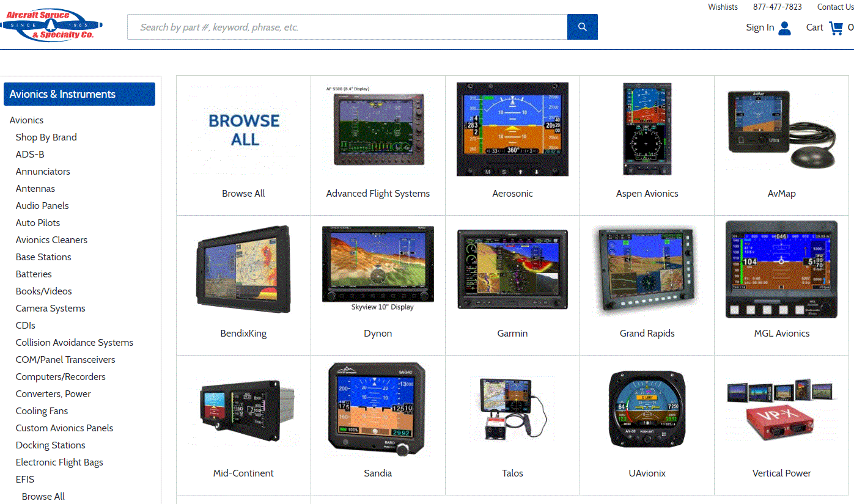This screenshot has height=504, width=854.
Task: Open the Aspen Avionics brand link
Action: point(647,194)
